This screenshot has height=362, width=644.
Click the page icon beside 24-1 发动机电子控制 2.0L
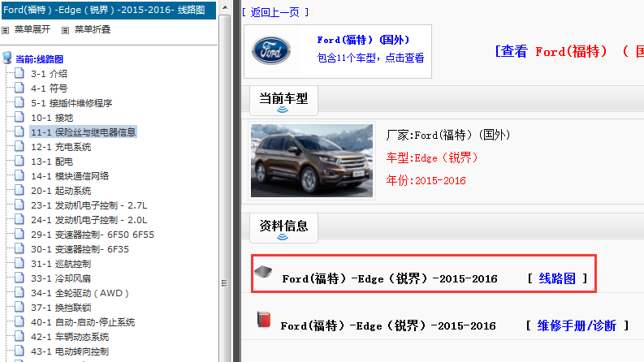click(x=19, y=220)
